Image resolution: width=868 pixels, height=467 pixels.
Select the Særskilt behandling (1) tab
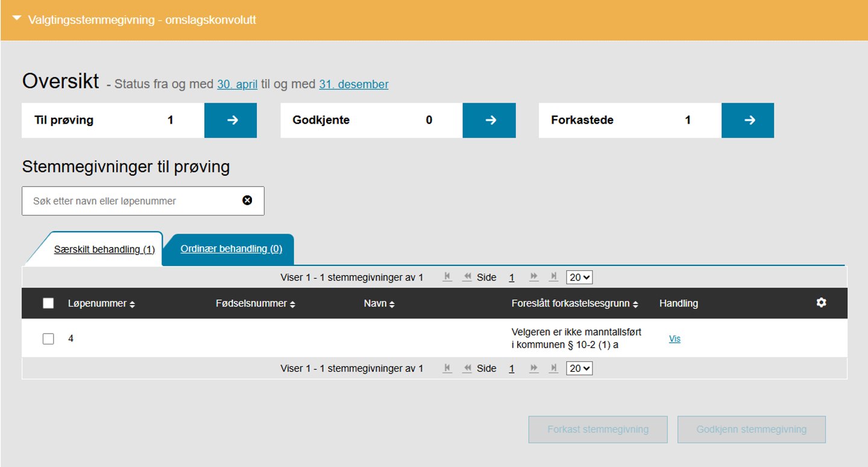point(104,249)
